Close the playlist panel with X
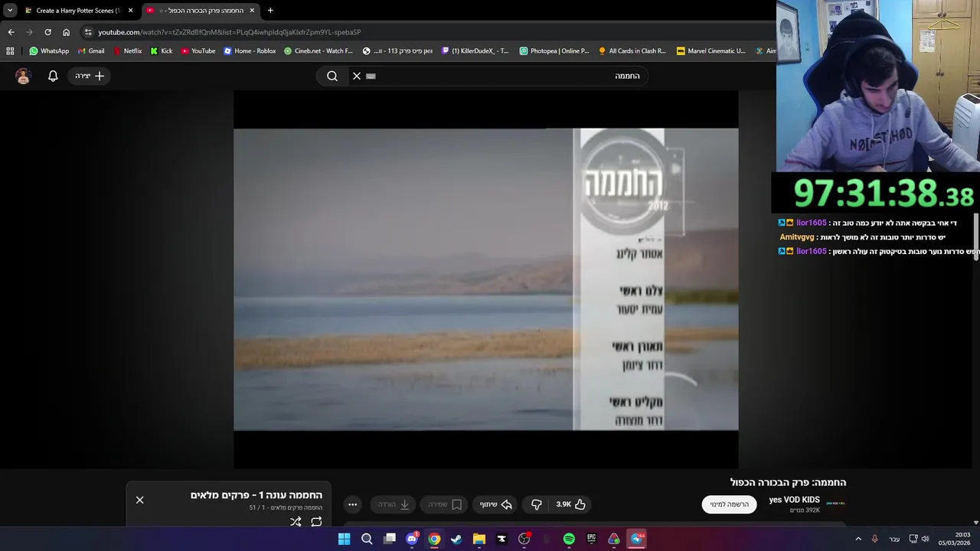Viewport: 980px width, 551px height. click(x=139, y=500)
